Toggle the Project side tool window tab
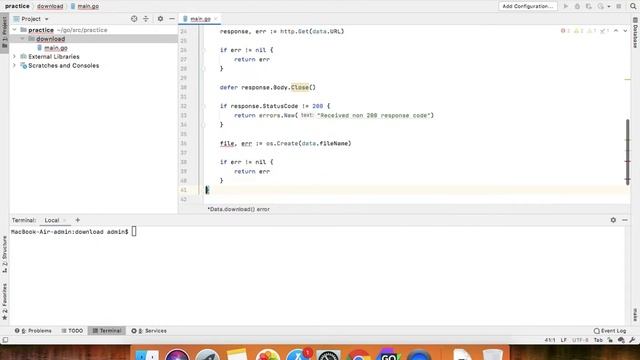 point(4,32)
